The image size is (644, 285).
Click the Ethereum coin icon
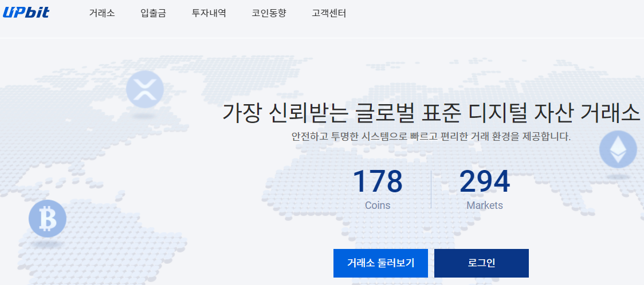[618, 149]
